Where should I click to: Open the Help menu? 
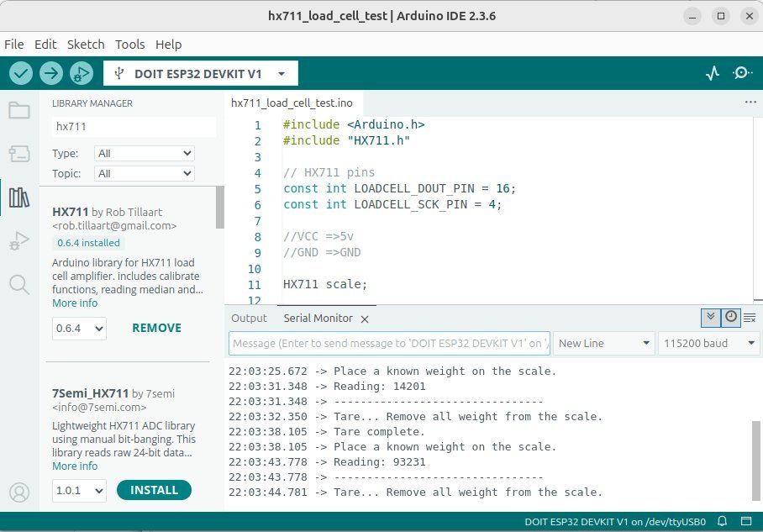point(168,45)
